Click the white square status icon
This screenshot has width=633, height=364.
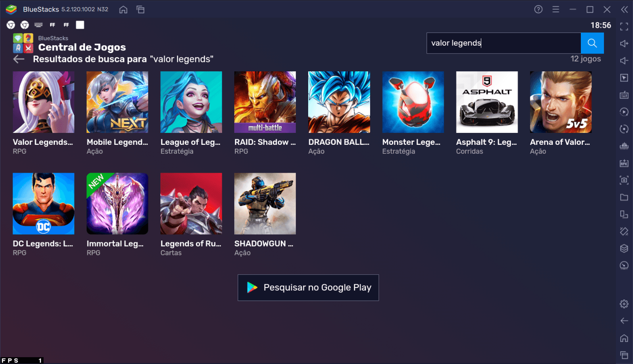point(80,25)
